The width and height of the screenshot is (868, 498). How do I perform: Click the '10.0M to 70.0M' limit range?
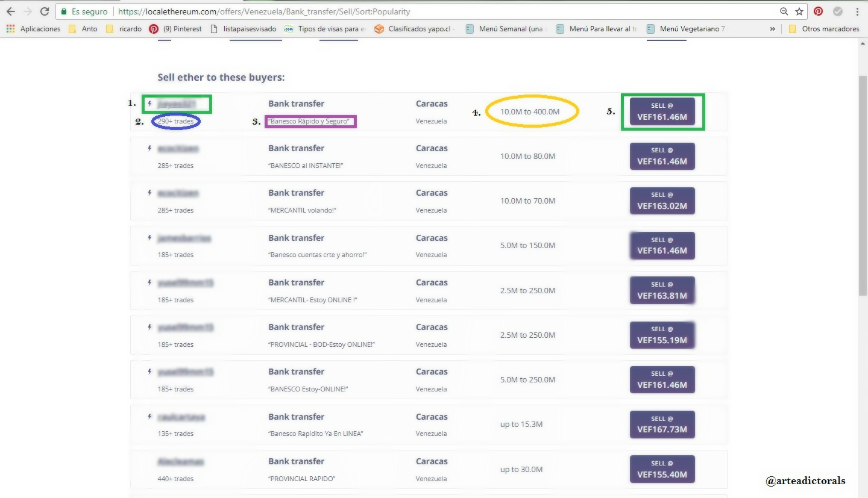[528, 201]
